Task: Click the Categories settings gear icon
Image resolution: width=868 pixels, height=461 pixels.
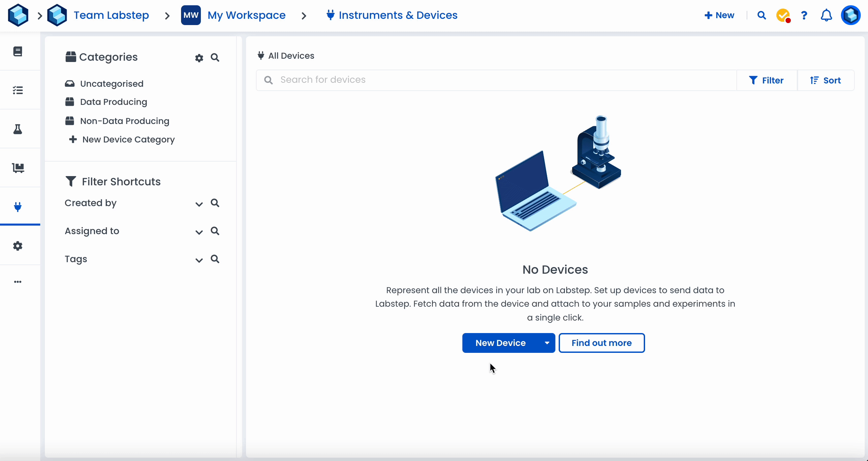Action: 199,58
